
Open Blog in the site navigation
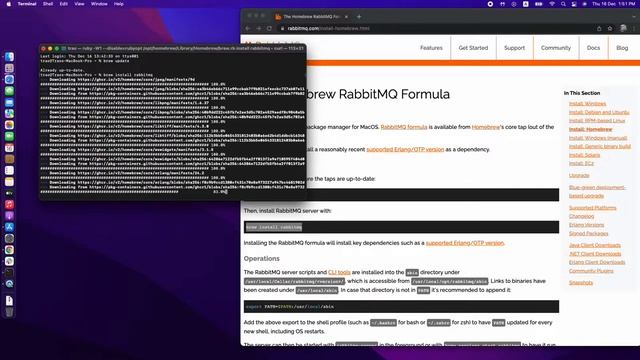[x=622, y=48]
